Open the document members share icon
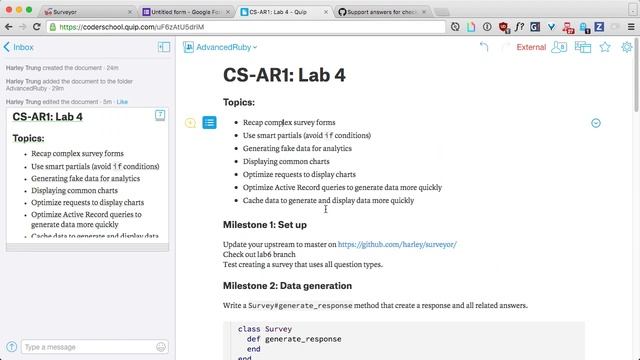 559,47
